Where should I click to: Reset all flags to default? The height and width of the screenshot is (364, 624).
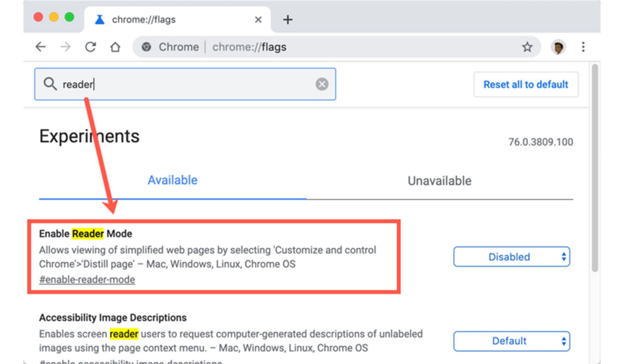pos(526,84)
